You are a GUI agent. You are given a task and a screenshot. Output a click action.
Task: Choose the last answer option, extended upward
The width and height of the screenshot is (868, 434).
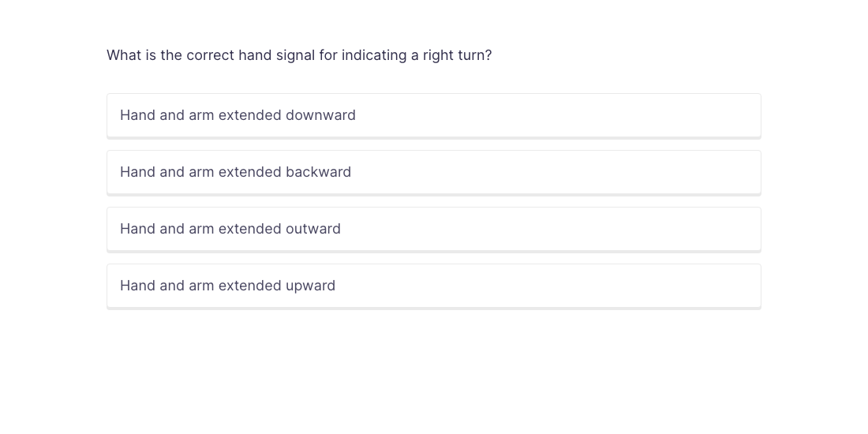tap(433, 286)
